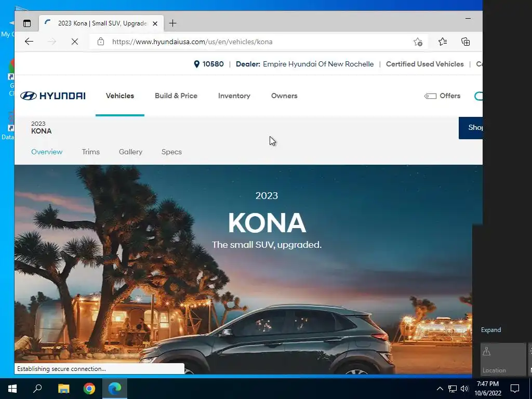Launch Google Chrome from taskbar

click(89, 389)
